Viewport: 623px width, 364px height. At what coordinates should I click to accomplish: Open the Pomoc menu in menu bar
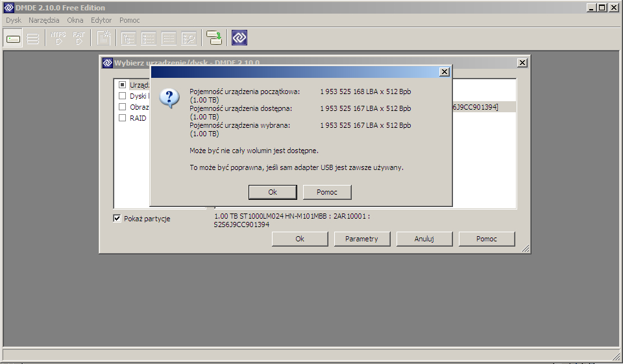coord(130,20)
